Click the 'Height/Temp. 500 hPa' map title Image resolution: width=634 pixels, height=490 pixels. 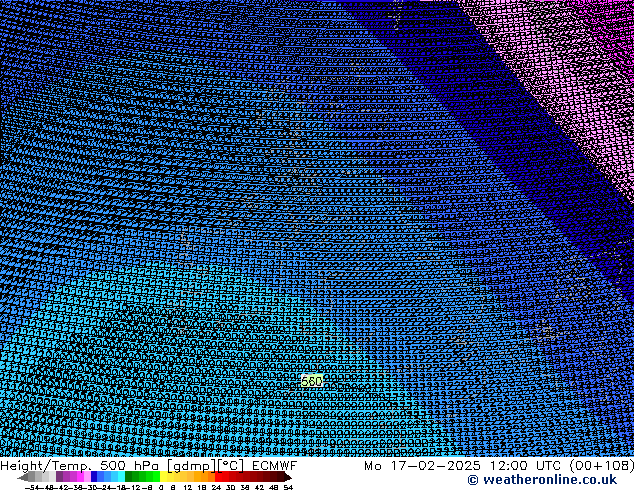pyautogui.click(x=80, y=466)
